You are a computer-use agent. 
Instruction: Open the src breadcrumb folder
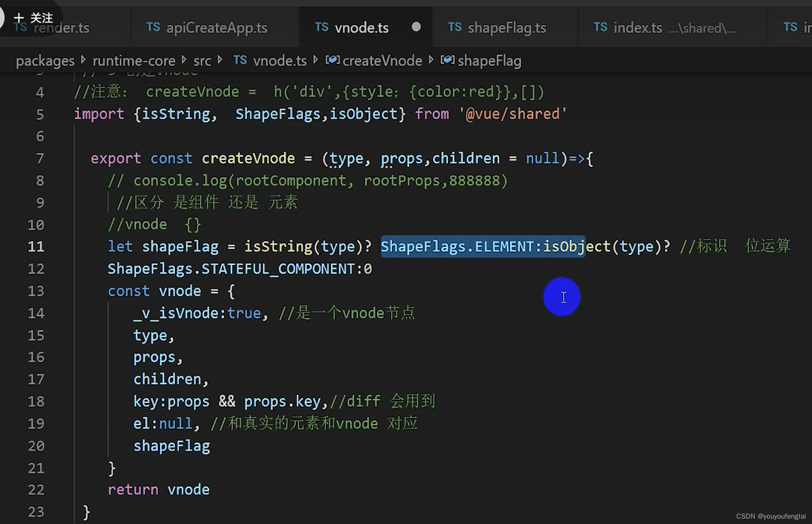pyautogui.click(x=202, y=61)
